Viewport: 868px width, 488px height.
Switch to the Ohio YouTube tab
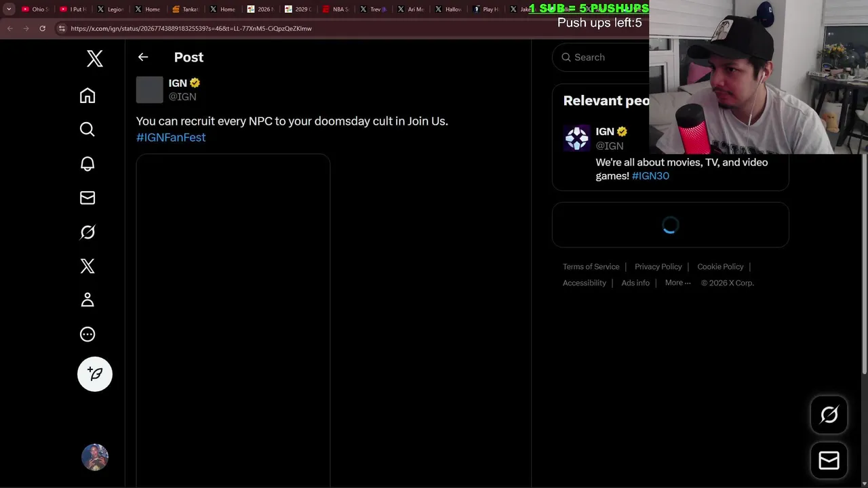(x=35, y=9)
